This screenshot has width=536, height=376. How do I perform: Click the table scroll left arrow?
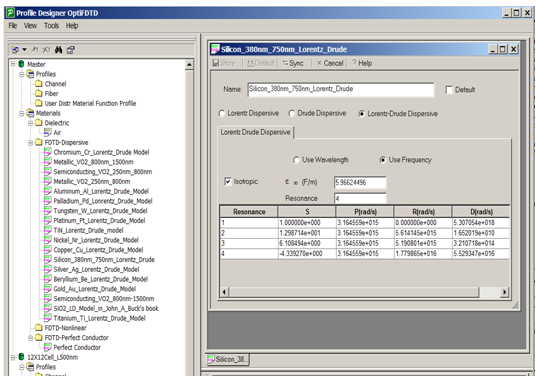[224, 292]
